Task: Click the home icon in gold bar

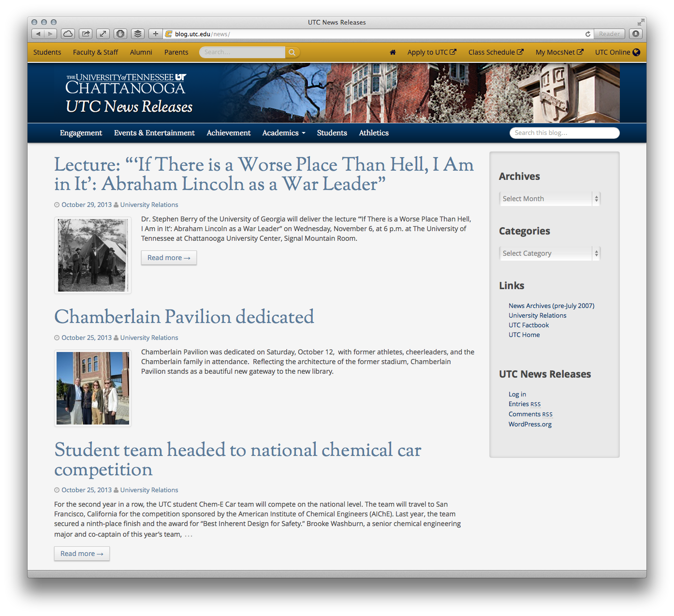Action: point(393,52)
